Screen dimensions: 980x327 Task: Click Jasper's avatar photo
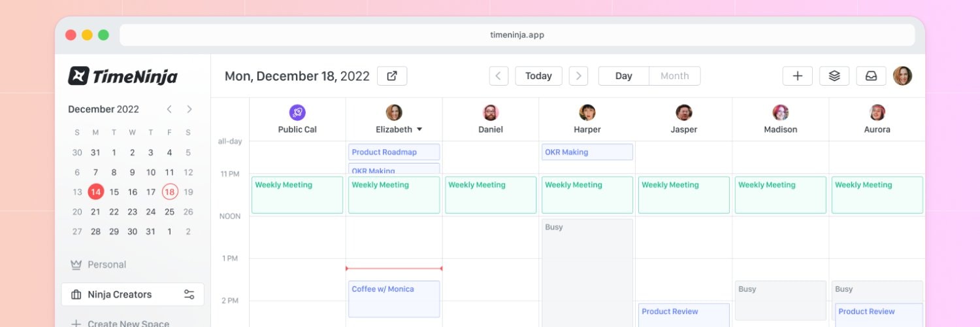tap(684, 112)
